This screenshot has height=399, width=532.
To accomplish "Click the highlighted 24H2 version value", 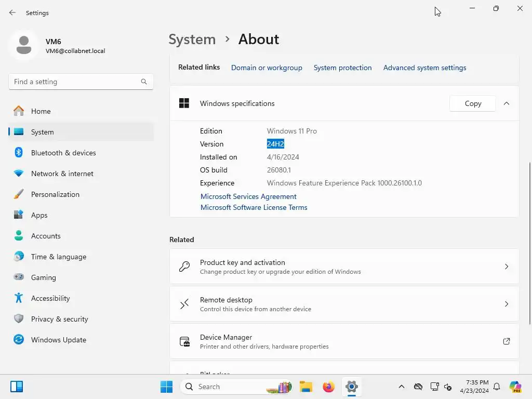I will click(275, 144).
